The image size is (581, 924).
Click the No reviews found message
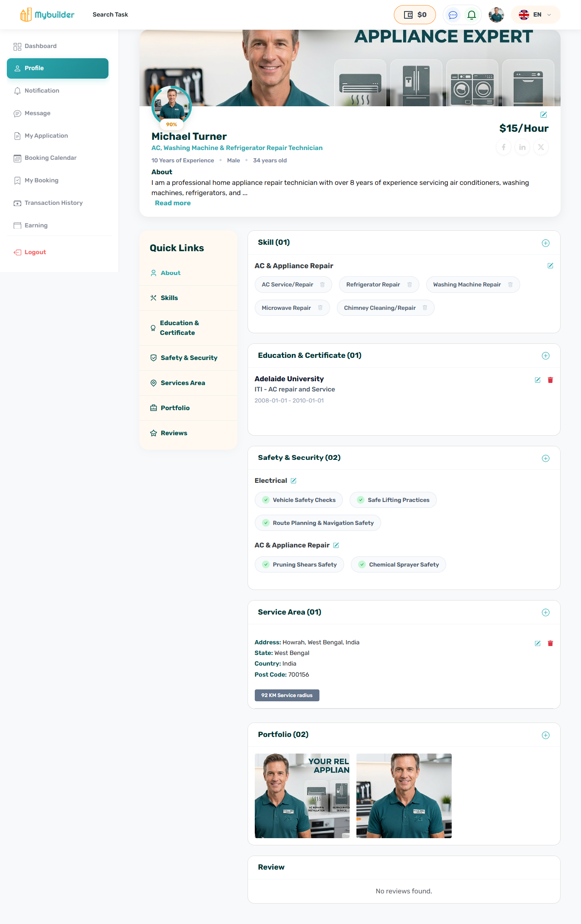tap(404, 891)
